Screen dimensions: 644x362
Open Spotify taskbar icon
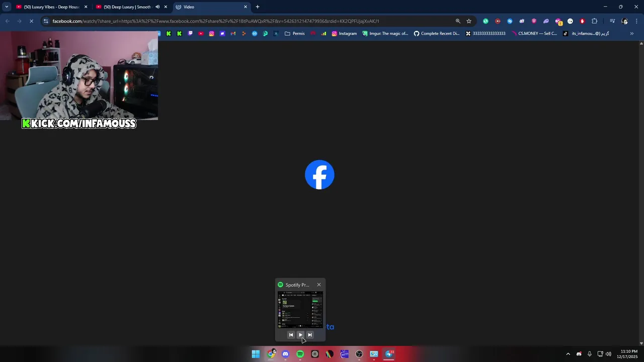300,354
